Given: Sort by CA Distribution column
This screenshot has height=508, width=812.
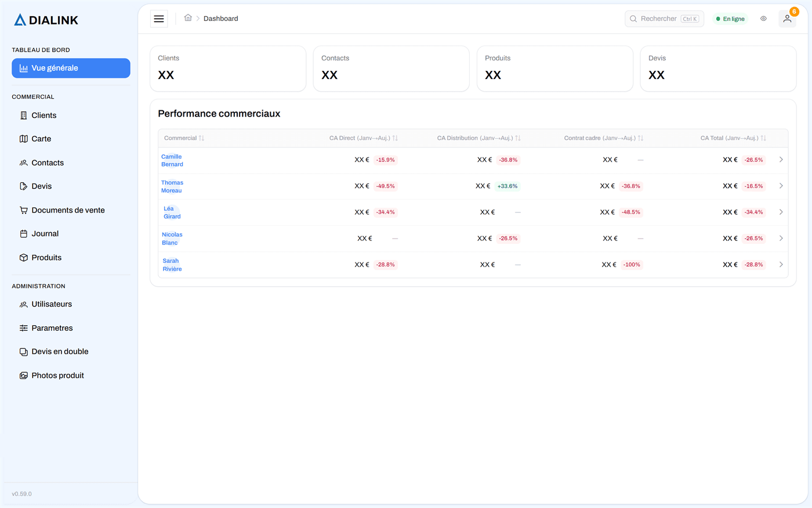Looking at the screenshot, I should tap(479, 138).
